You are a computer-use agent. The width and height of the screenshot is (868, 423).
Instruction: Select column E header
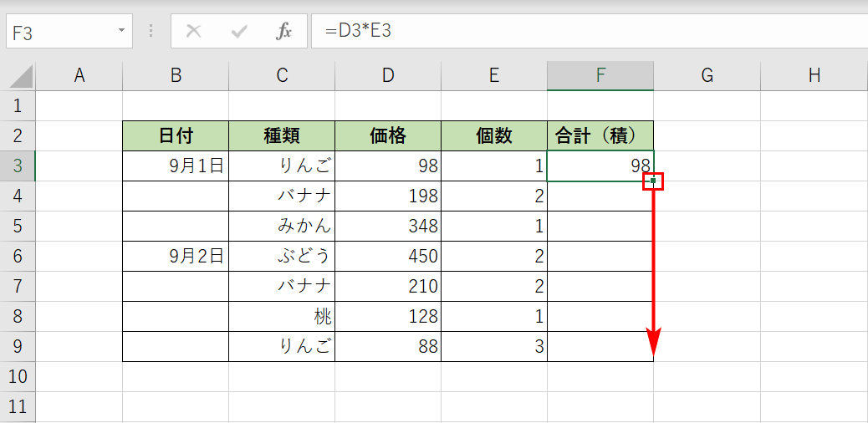click(x=494, y=76)
